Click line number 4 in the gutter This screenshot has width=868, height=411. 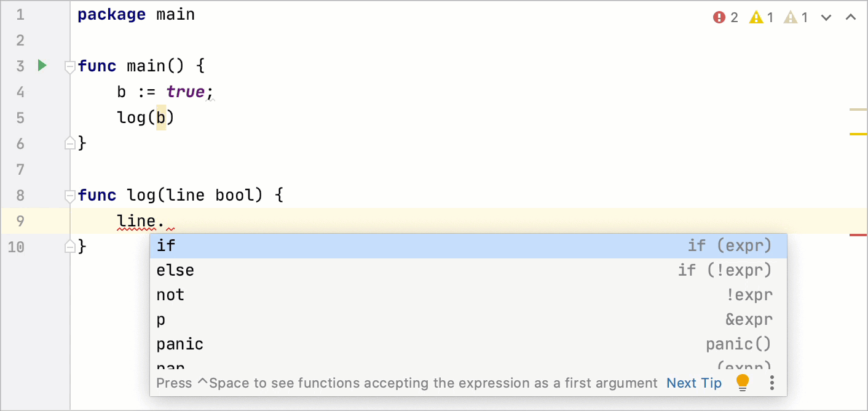click(x=20, y=91)
